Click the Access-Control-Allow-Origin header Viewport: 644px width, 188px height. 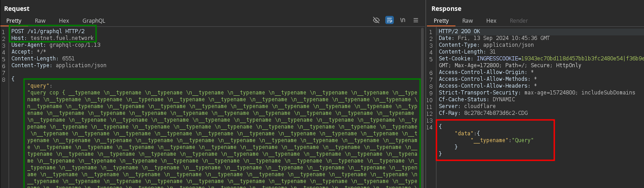(x=486, y=72)
